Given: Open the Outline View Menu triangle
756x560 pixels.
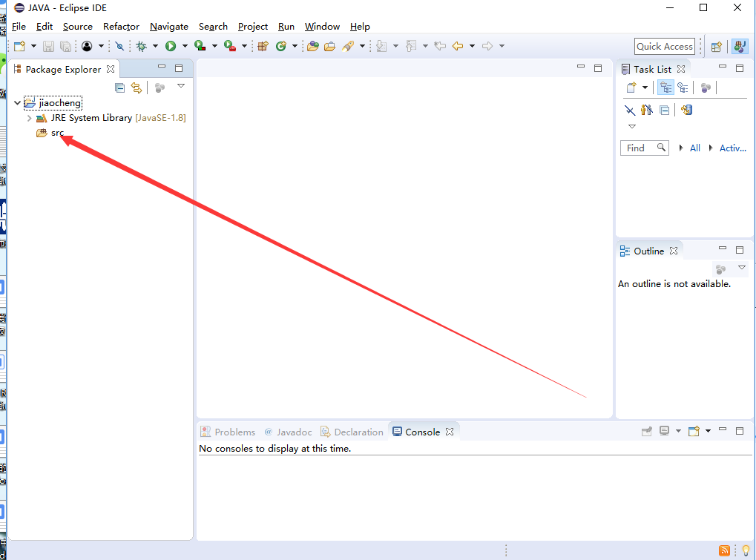Looking at the screenshot, I should pos(742,268).
